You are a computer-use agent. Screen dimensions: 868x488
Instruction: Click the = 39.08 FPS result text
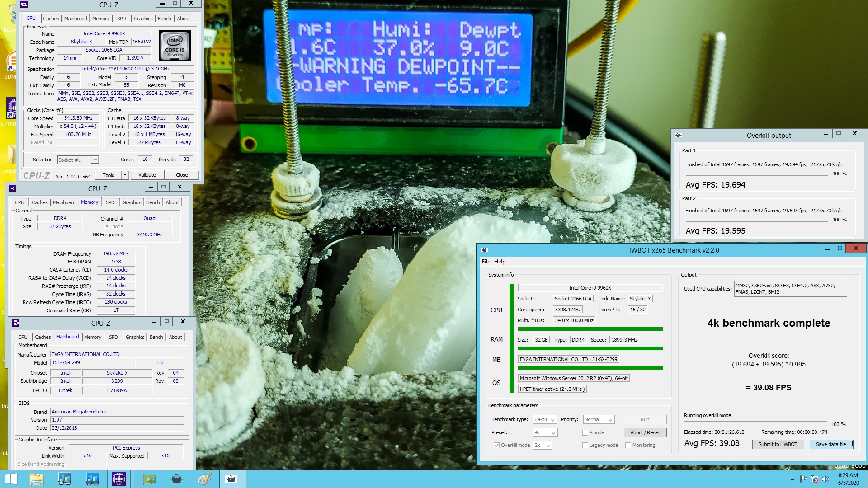pos(769,388)
